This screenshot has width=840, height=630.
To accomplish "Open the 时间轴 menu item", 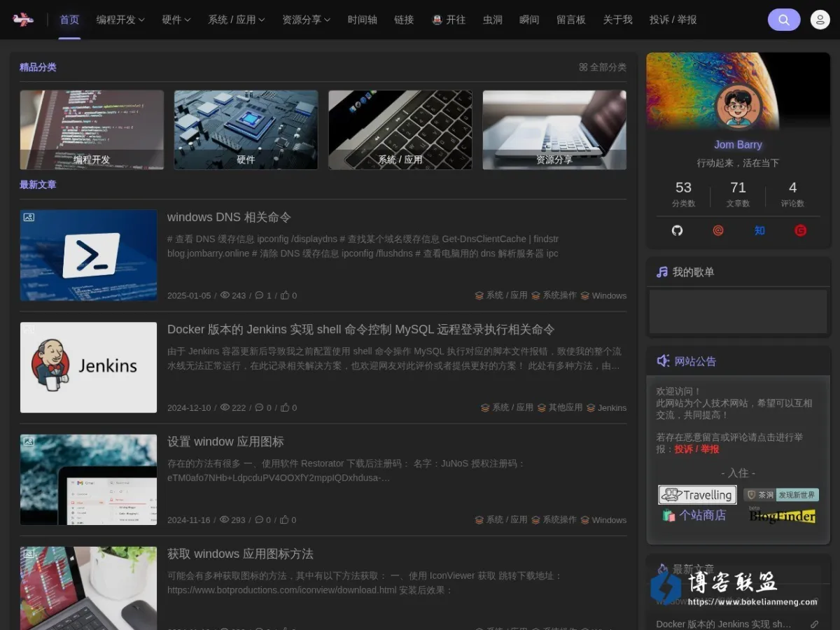I will tap(363, 20).
